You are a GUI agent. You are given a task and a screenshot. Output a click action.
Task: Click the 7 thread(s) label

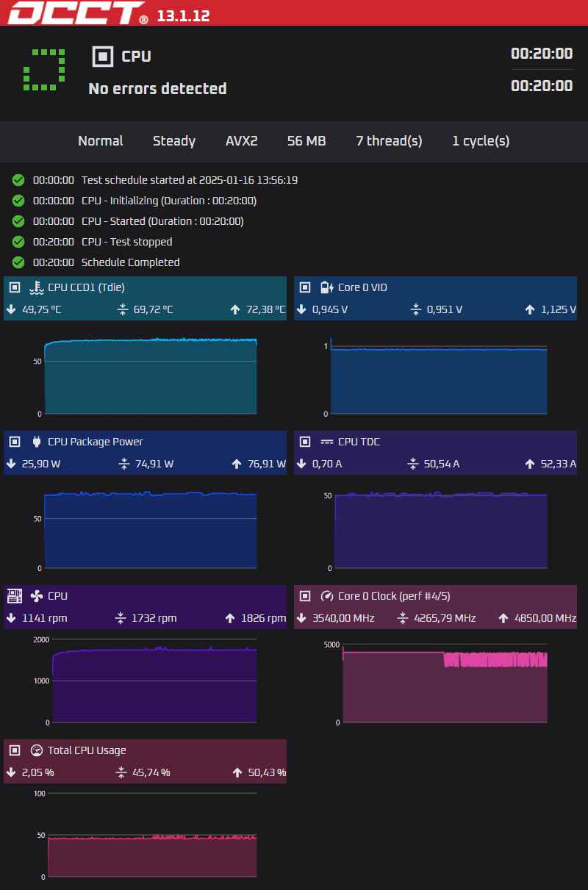pos(390,141)
